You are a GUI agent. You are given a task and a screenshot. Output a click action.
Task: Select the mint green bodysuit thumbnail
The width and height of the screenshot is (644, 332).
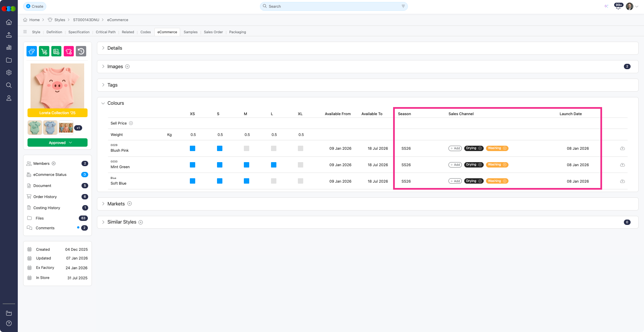coord(35,128)
